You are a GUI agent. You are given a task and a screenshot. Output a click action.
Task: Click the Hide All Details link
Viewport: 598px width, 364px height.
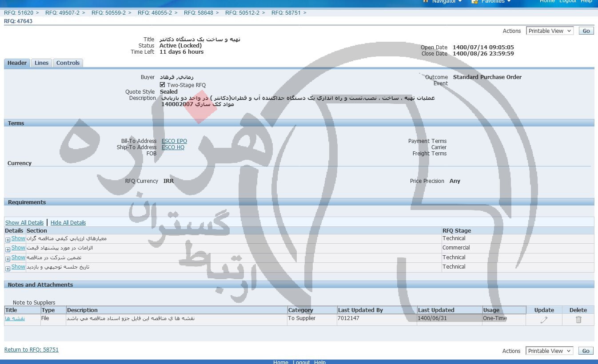pyautogui.click(x=68, y=223)
